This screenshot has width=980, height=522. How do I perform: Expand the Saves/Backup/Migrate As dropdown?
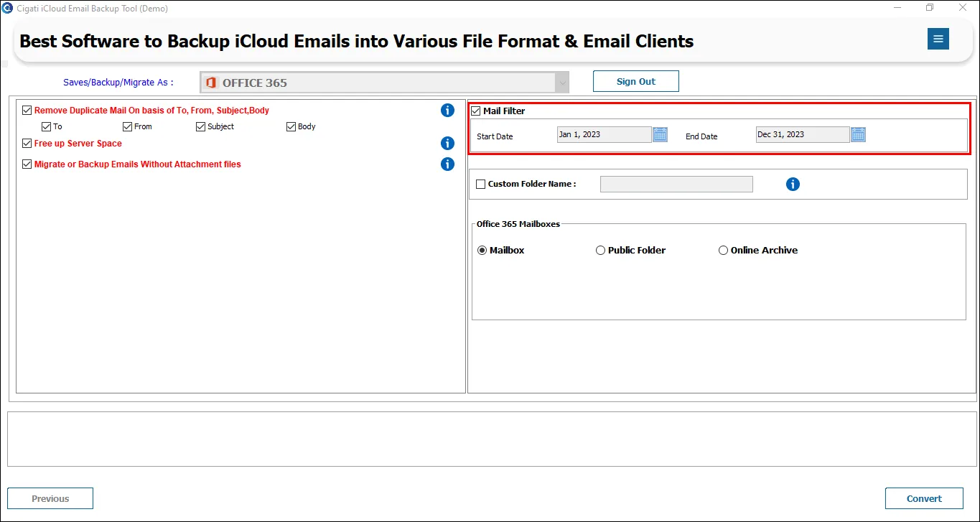pos(385,83)
